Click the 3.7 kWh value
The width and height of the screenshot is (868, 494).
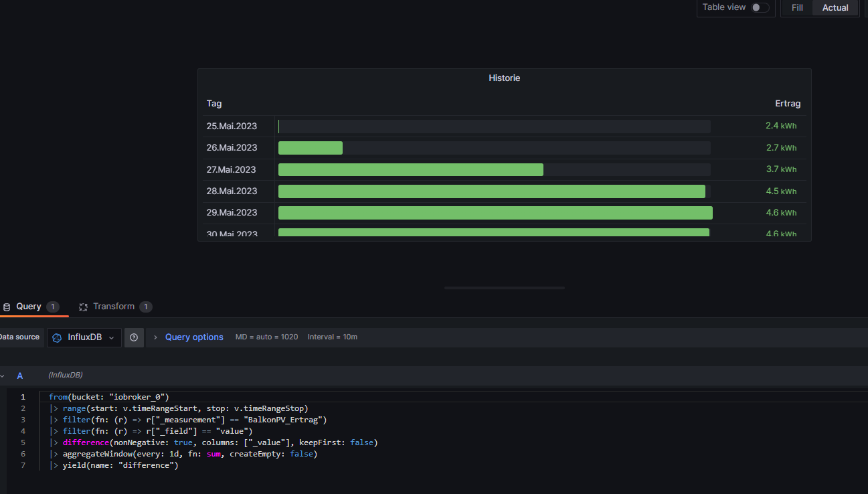point(781,169)
